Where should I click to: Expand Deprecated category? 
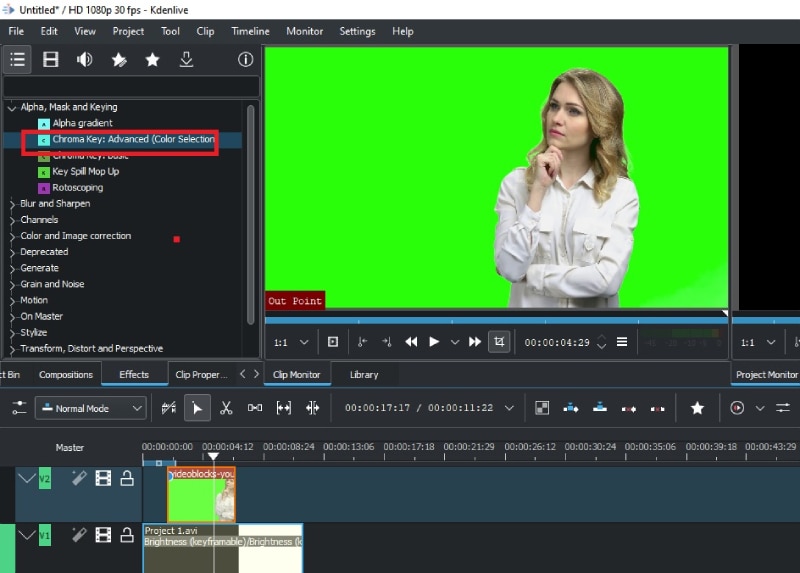click(x=12, y=253)
